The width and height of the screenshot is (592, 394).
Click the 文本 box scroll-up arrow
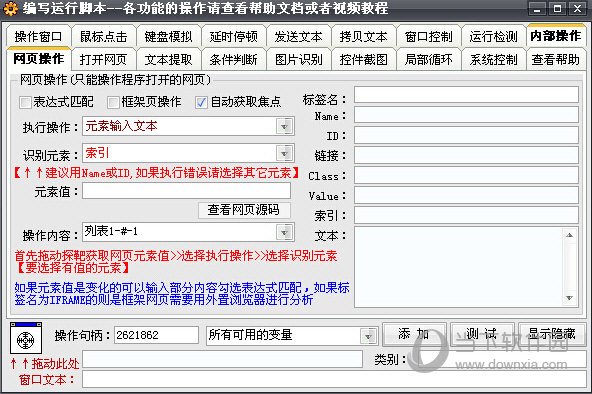570,235
